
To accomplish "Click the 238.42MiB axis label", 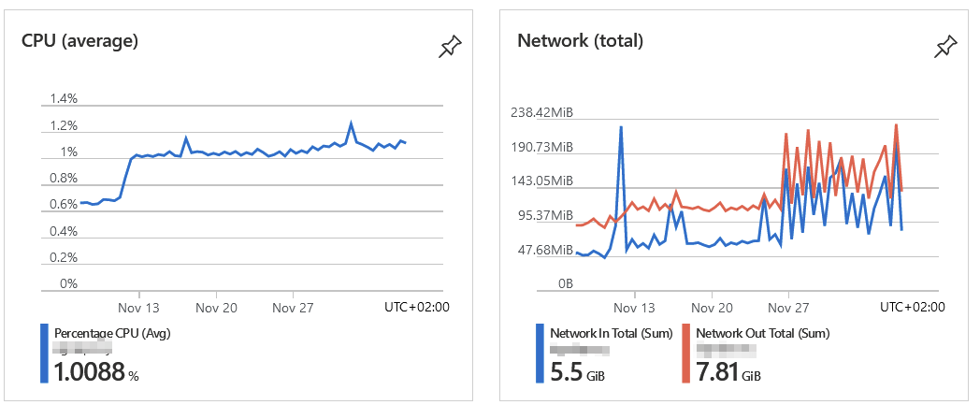I will pos(541,112).
